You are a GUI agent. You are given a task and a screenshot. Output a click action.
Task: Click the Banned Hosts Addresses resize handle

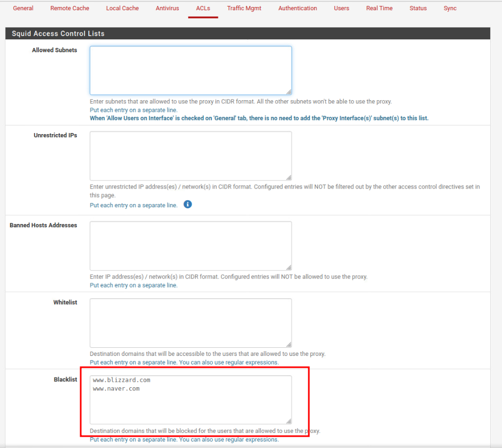pyautogui.click(x=289, y=268)
